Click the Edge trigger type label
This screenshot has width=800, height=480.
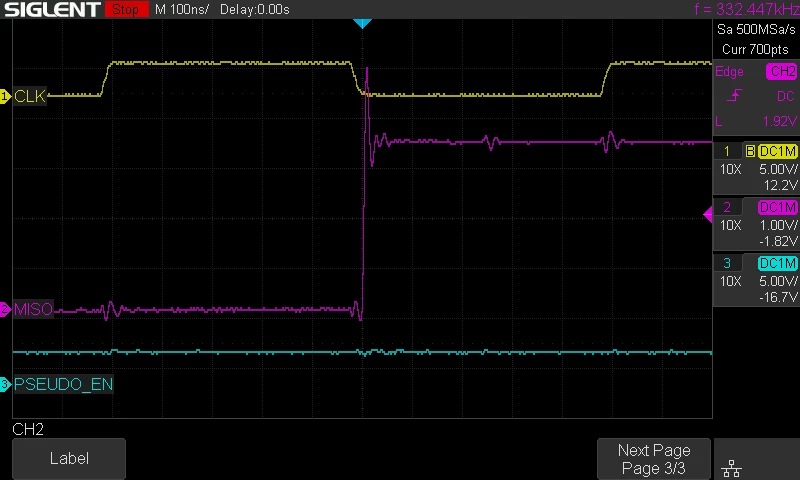[729, 72]
